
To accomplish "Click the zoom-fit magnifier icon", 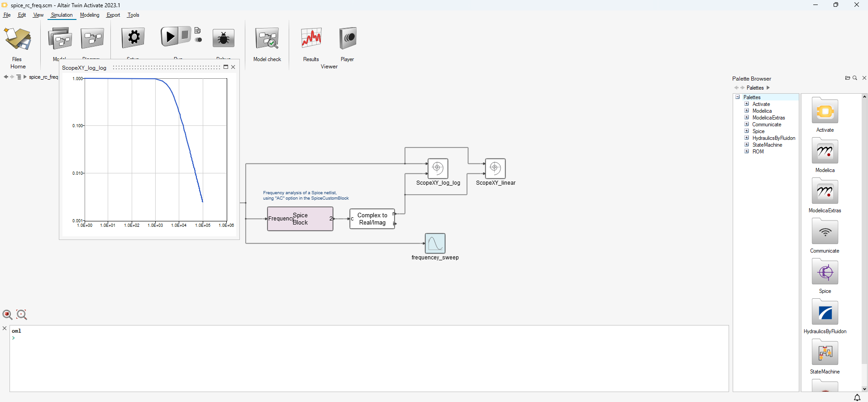I will (x=22, y=315).
